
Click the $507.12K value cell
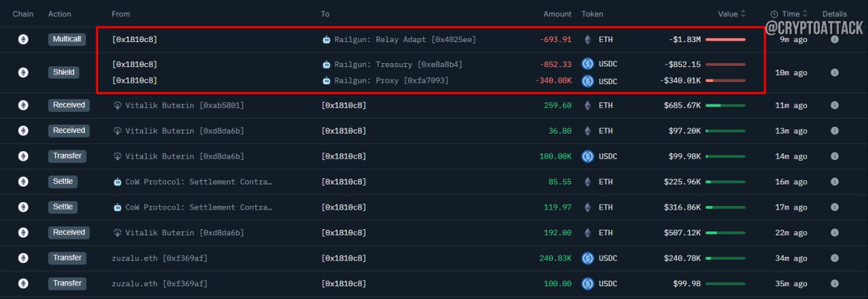[x=683, y=233]
